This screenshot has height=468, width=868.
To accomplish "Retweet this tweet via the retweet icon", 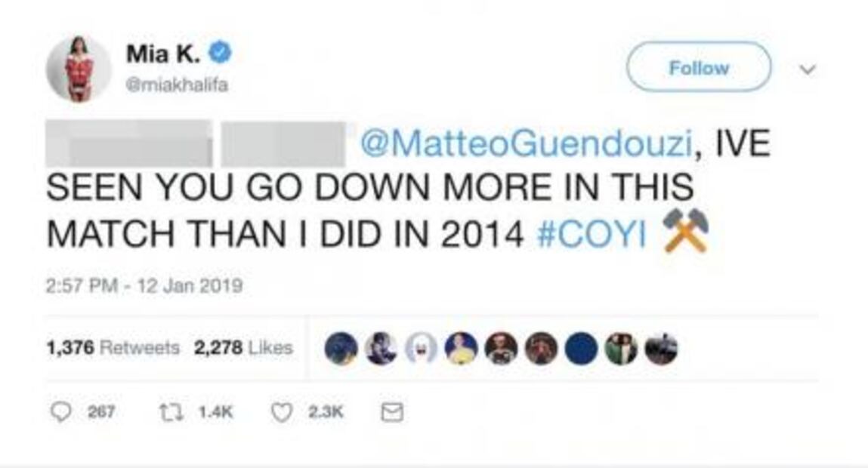I will pyautogui.click(x=168, y=411).
